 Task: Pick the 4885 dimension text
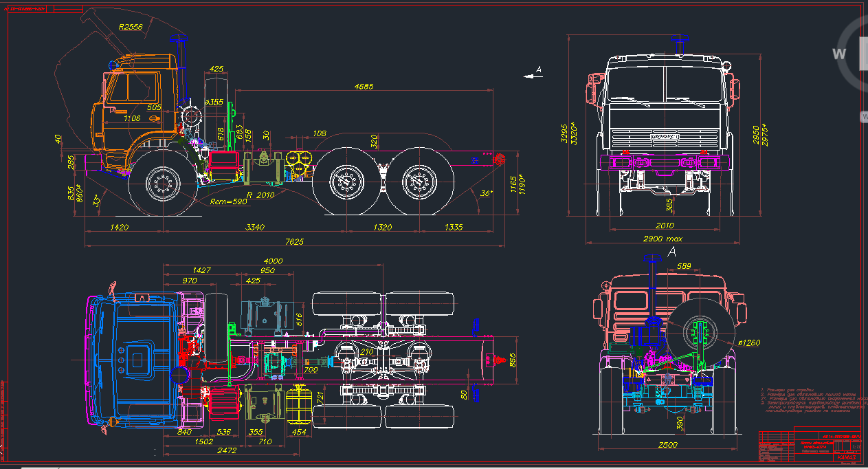364,87
